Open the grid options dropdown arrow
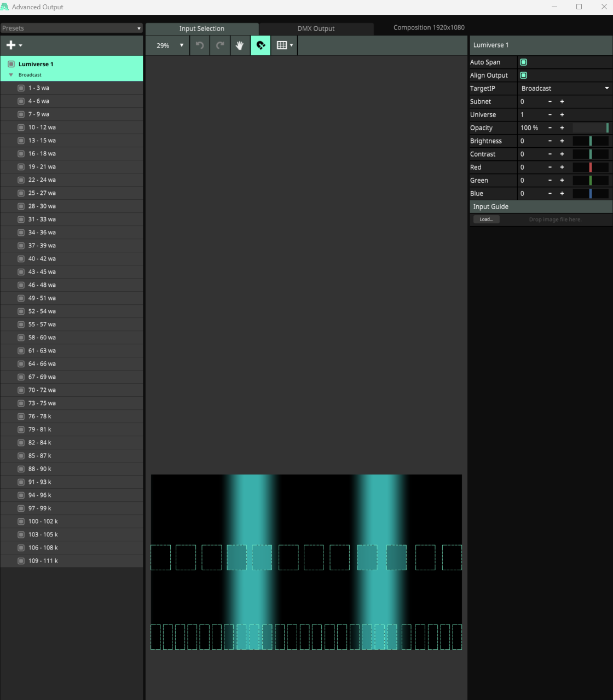Screen dimensions: 613x700 (x=291, y=45)
